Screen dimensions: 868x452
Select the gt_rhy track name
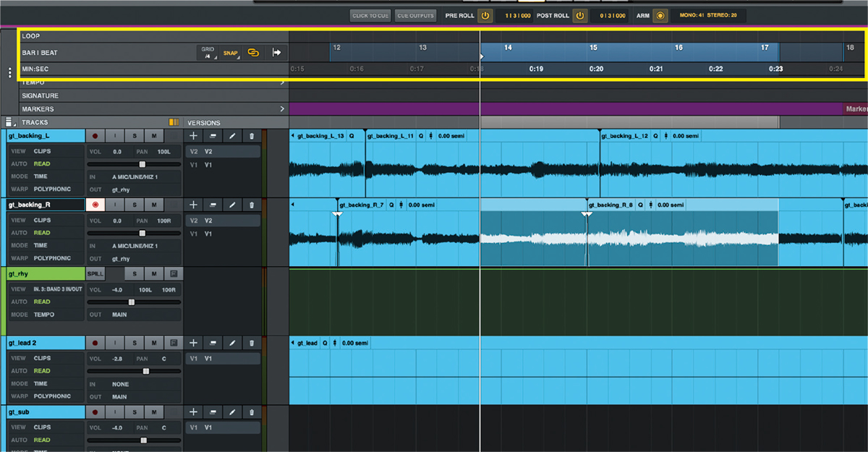pos(45,274)
